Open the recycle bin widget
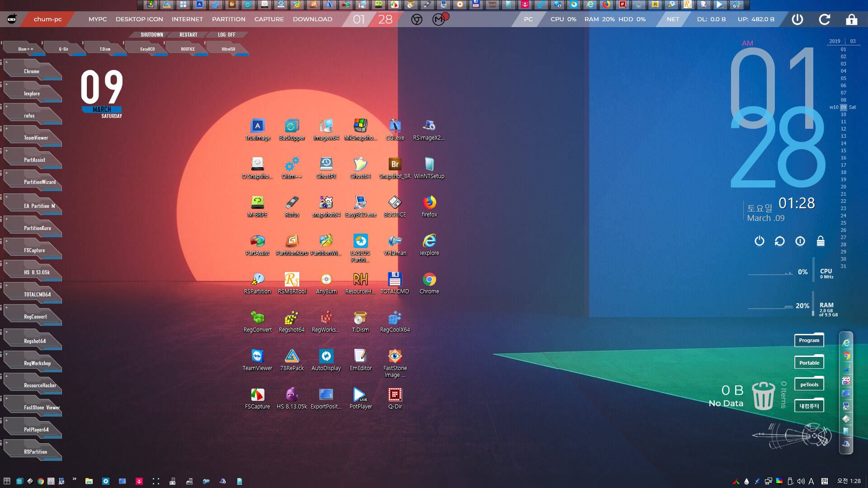Viewport: 868px width, 488px height. tap(763, 396)
